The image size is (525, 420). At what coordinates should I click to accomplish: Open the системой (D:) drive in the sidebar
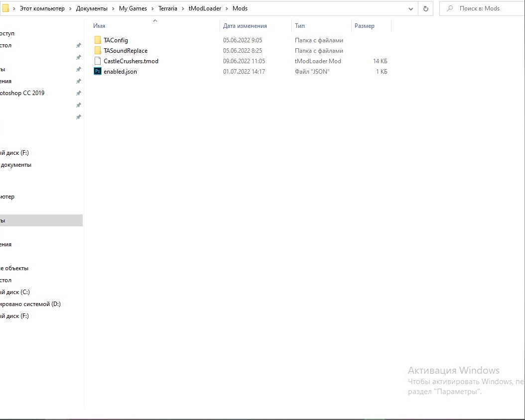pos(30,304)
